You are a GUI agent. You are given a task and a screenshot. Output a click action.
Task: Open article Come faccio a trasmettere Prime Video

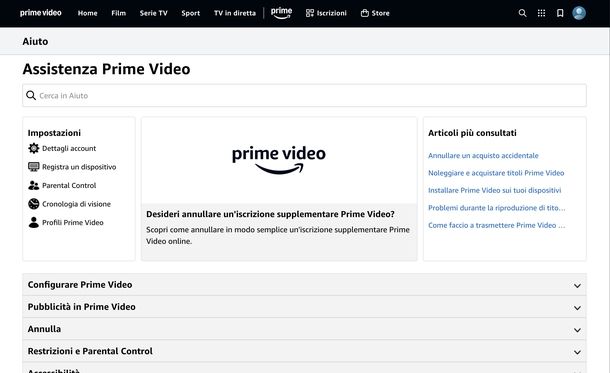[497, 226]
